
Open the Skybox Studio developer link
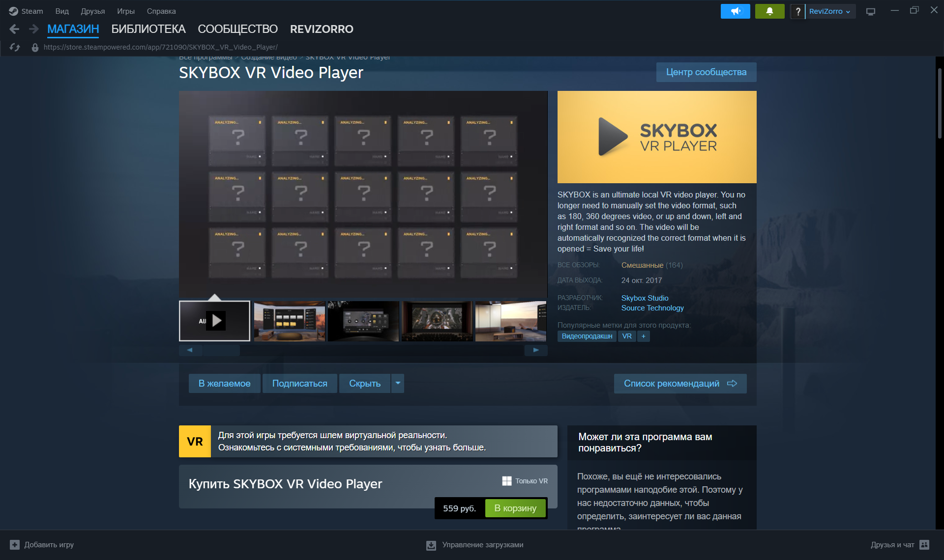(x=645, y=298)
